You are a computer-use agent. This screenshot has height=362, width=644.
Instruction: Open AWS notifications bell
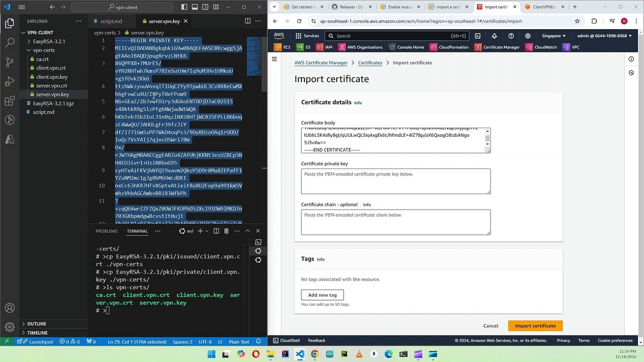[494, 36]
